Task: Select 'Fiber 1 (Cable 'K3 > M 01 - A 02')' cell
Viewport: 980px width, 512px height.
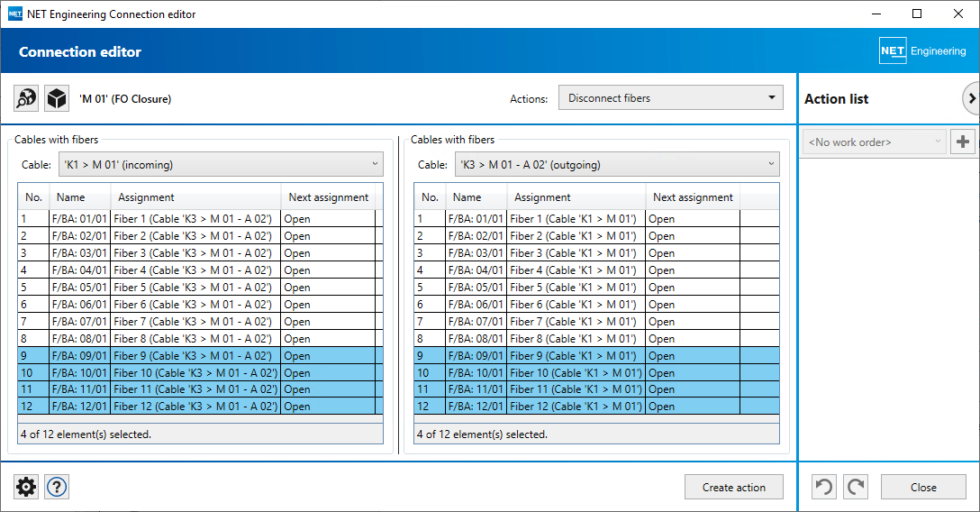Action: coord(196,219)
